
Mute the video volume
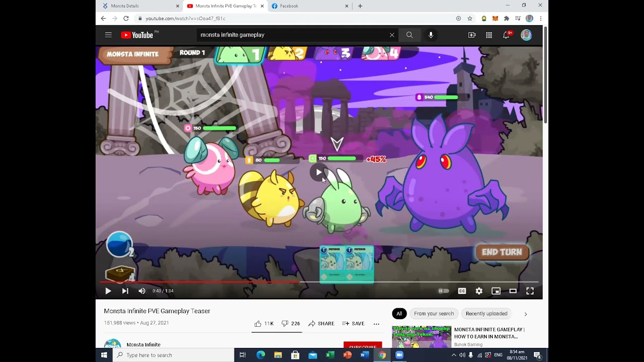pos(142,291)
